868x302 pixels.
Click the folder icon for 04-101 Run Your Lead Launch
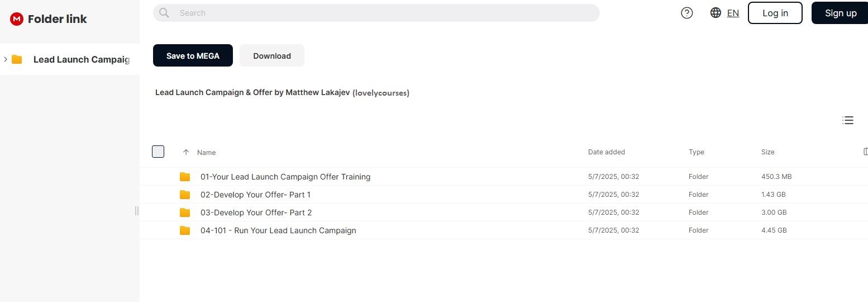(x=185, y=230)
